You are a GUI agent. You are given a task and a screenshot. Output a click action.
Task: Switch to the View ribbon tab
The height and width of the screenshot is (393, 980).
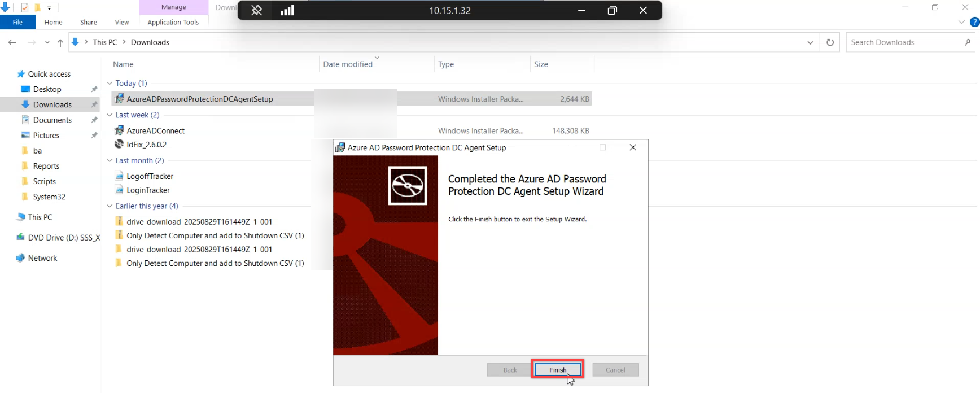(122, 22)
